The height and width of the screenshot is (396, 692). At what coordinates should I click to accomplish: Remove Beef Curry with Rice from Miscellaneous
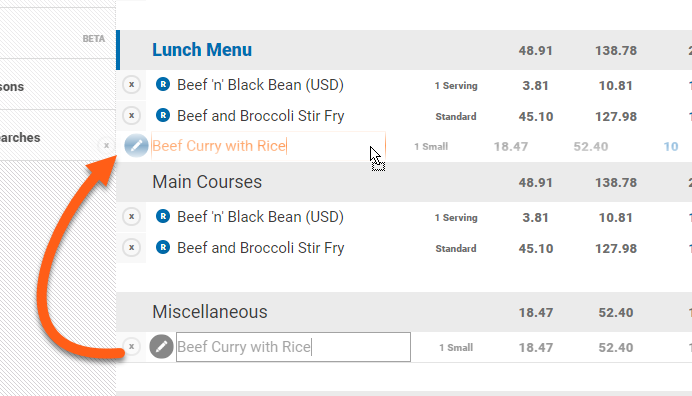coord(132,347)
